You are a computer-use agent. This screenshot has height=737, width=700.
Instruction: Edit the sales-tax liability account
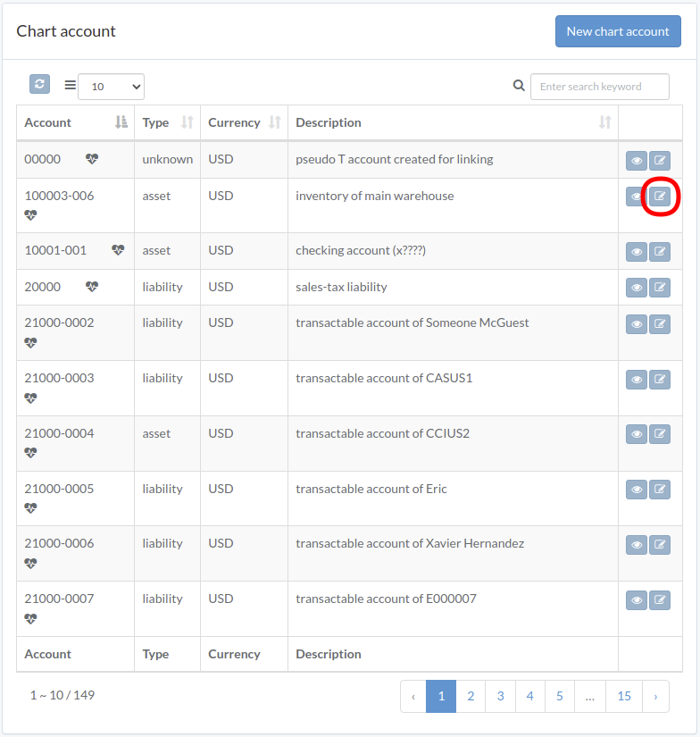660,287
